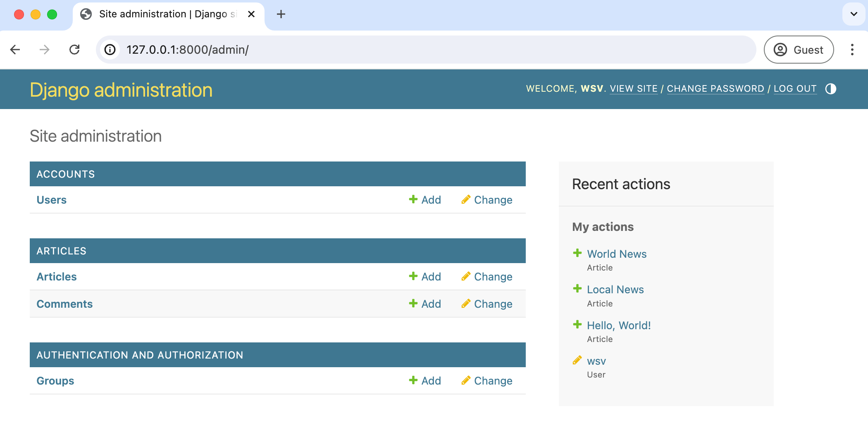Click the Change Password link
This screenshot has height=437, width=868.
click(715, 89)
